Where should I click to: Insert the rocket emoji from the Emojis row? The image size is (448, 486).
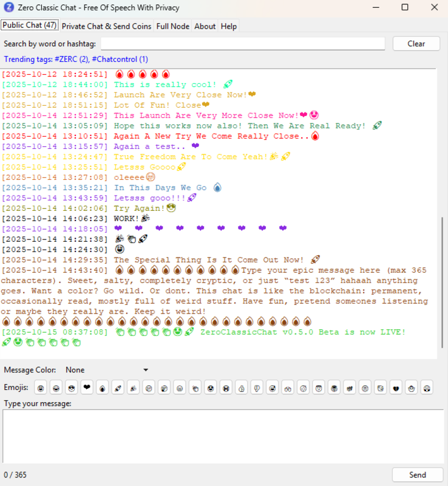(118, 388)
